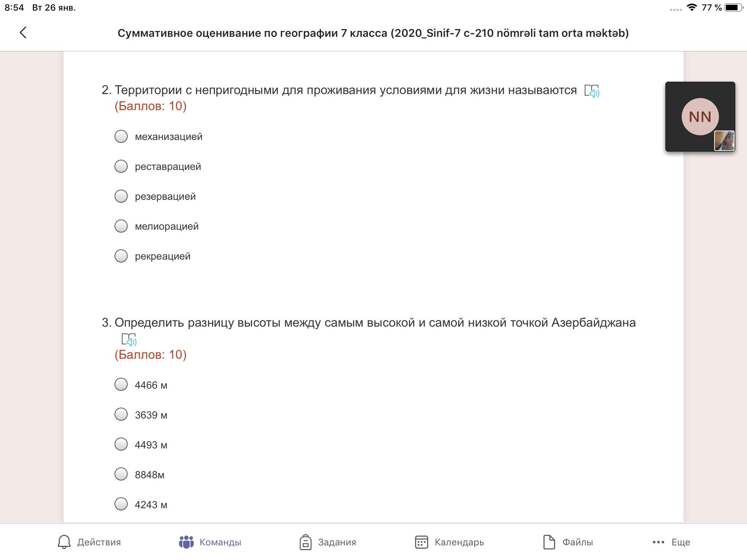Open the Календарь calendar icon
The height and width of the screenshot is (560, 747).
tap(421, 542)
